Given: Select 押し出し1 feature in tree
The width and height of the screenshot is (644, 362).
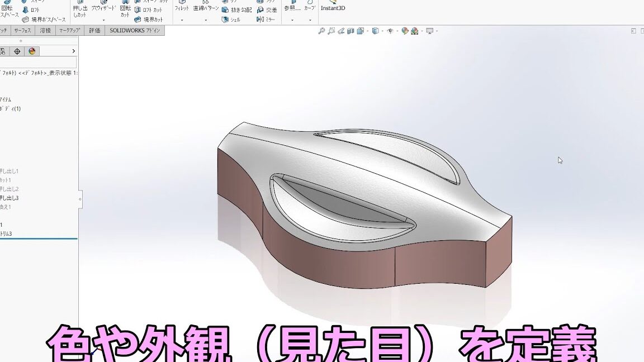Looking at the screenshot, I should 9,171.
